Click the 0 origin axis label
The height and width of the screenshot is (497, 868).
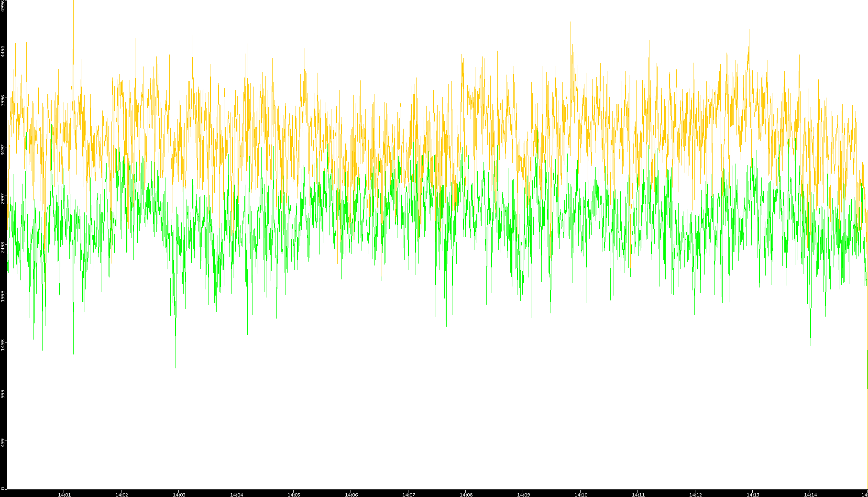point(3,488)
